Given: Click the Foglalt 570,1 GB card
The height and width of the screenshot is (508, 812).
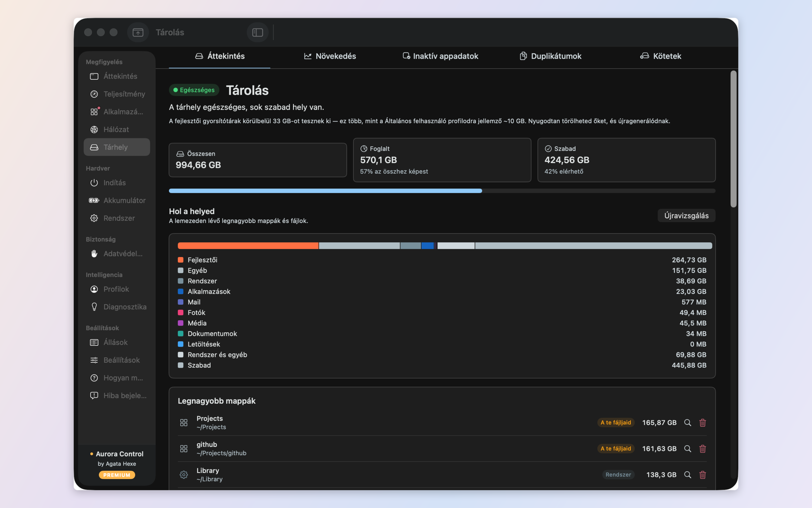Looking at the screenshot, I should click(x=442, y=160).
